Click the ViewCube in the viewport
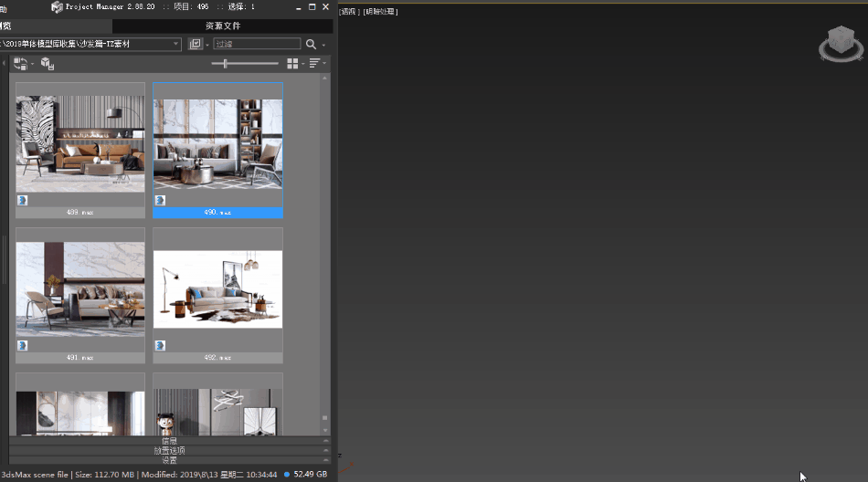868x482 pixels. click(836, 45)
